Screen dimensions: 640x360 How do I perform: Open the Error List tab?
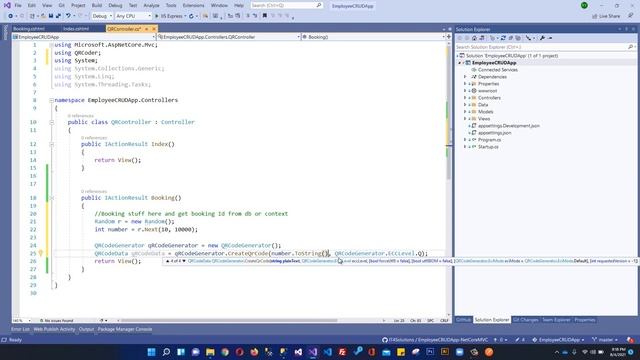pyautogui.click(x=20, y=329)
